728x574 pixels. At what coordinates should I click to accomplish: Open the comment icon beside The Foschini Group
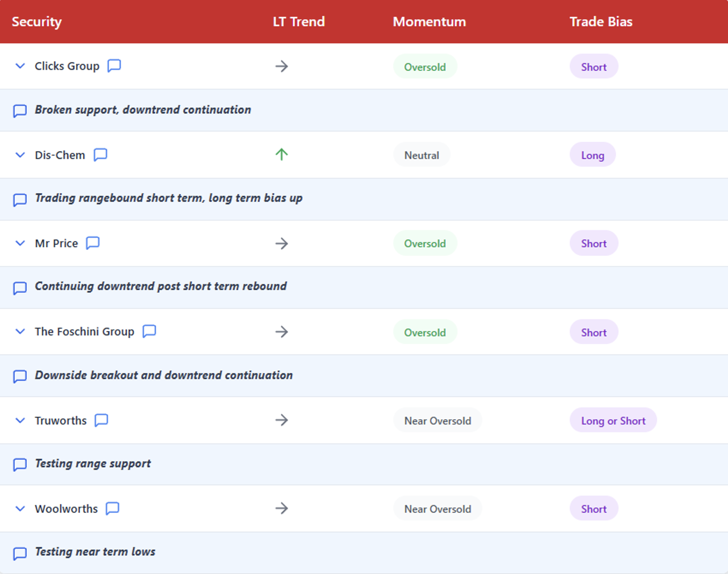149,331
